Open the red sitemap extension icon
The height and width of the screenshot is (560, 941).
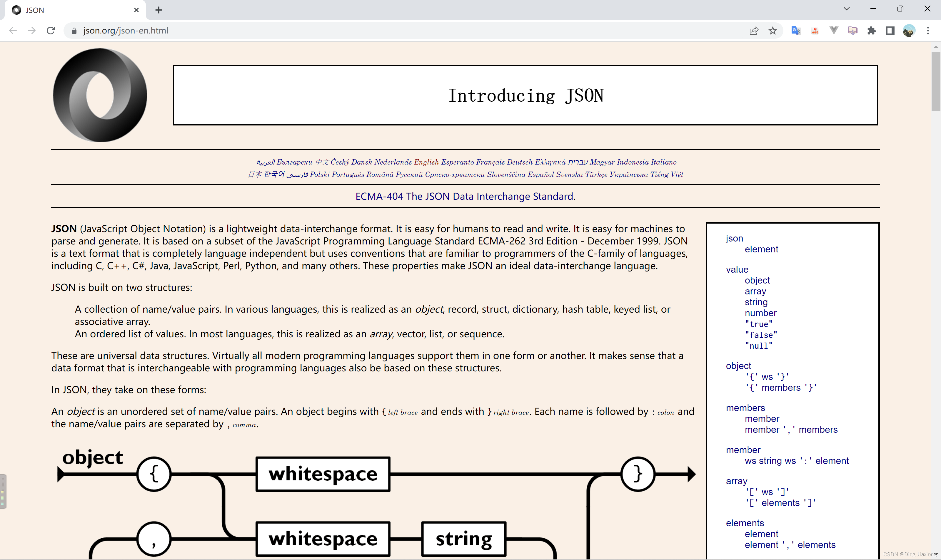point(815,31)
